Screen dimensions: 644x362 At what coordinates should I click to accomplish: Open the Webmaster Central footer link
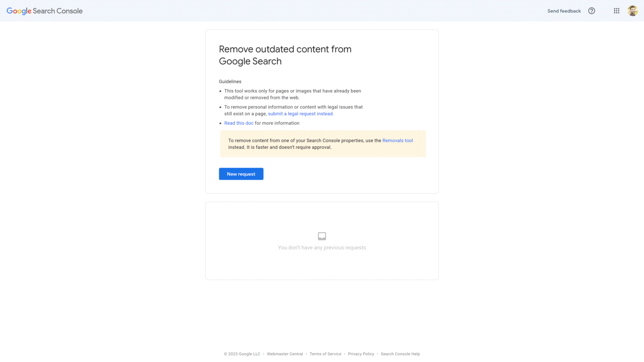pyautogui.click(x=285, y=354)
